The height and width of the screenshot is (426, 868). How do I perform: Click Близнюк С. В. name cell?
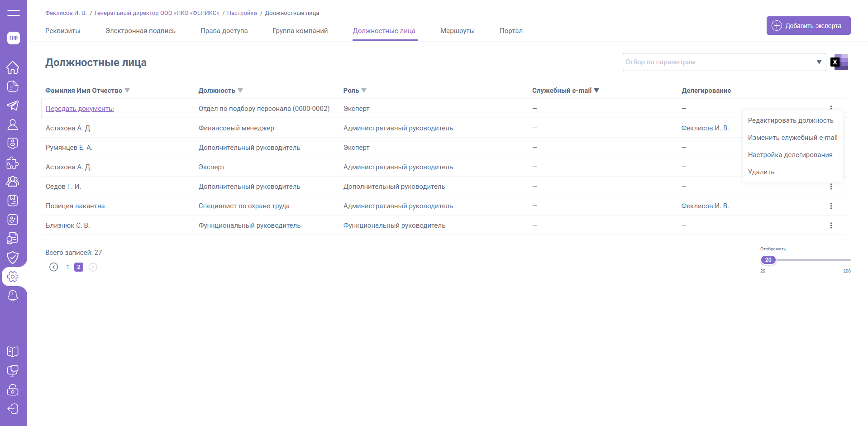pyautogui.click(x=68, y=225)
